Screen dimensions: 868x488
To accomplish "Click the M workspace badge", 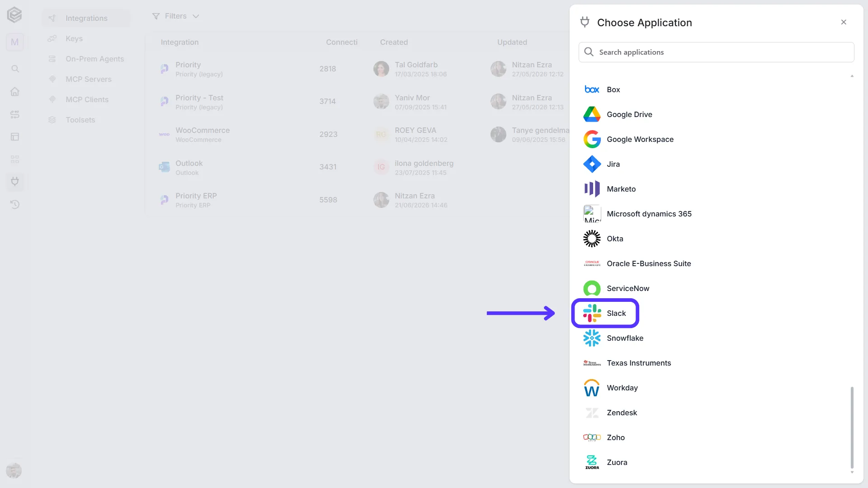I will click(15, 42).
